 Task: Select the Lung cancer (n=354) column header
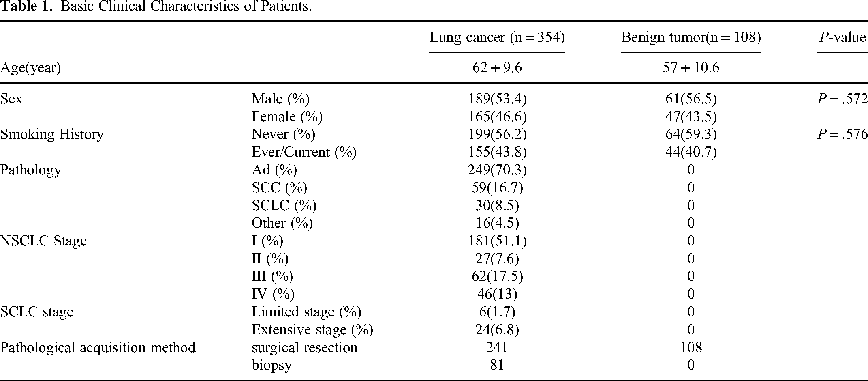pyautogui.click(x=497, y=38)
